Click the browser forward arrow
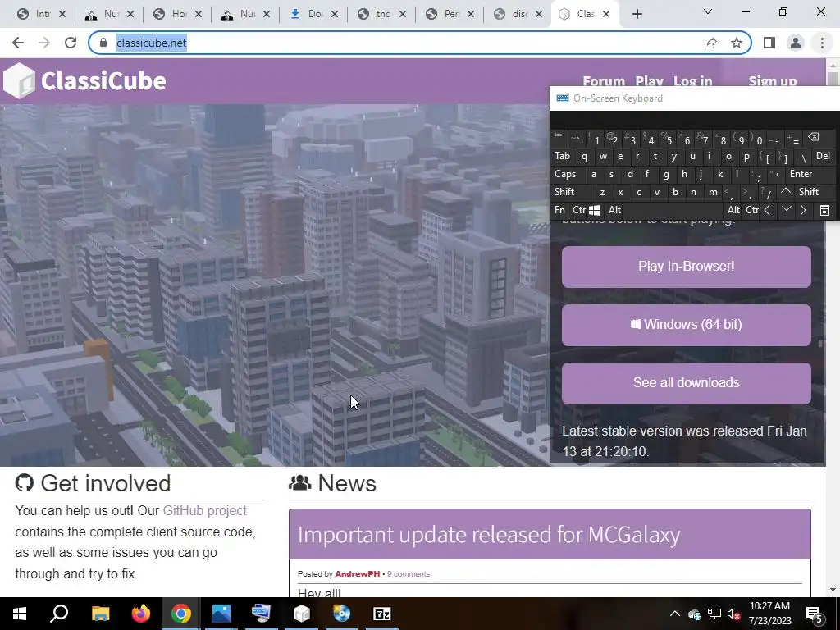The image size is (840, 630). (x=44, y=43)
